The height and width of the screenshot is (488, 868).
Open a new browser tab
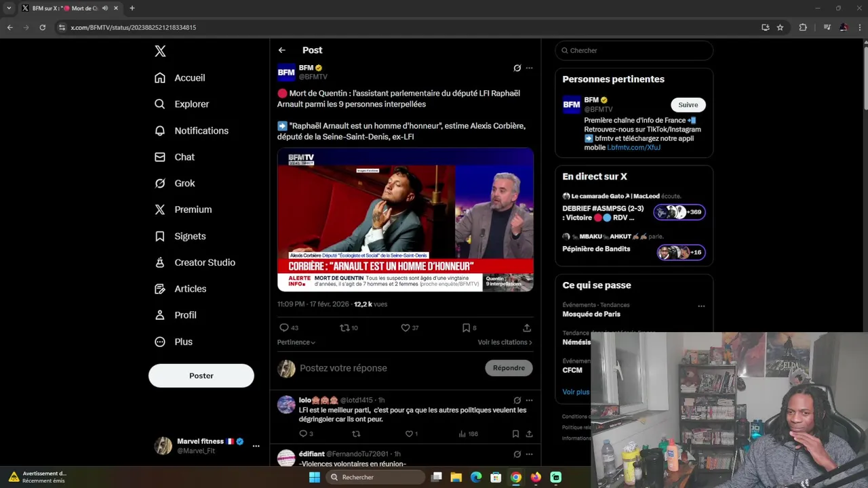pos(132,8)
